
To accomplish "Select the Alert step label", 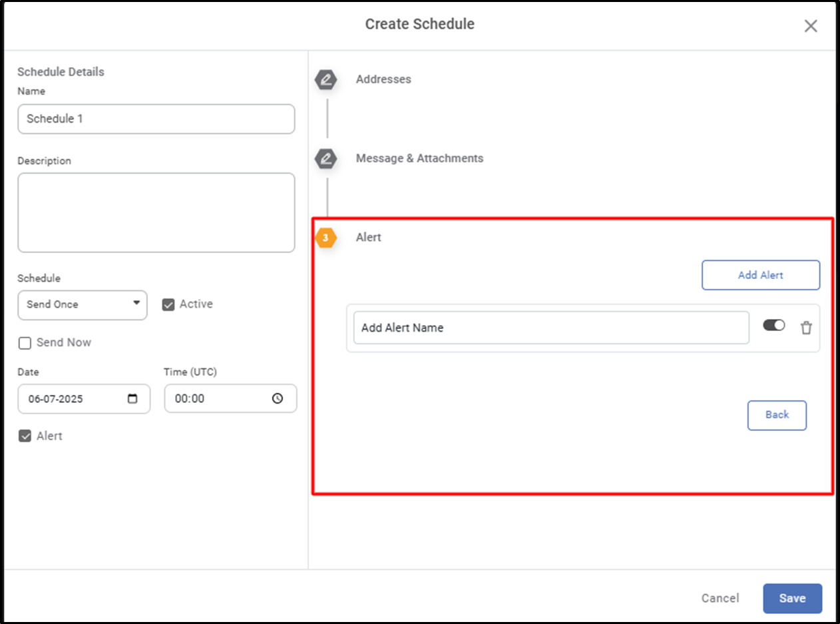I will (369, 237).
